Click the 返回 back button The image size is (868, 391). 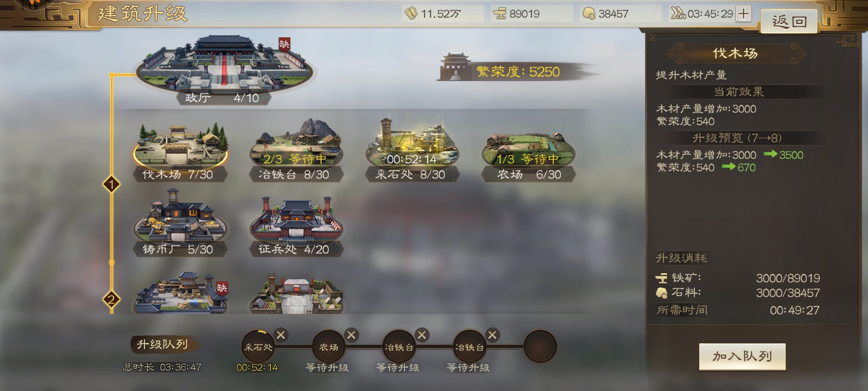[x=789, y=22]
